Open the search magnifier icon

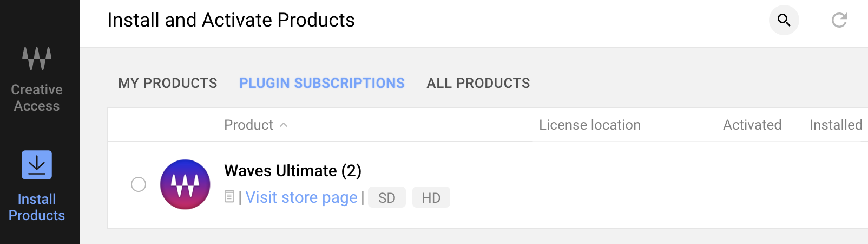784,20
